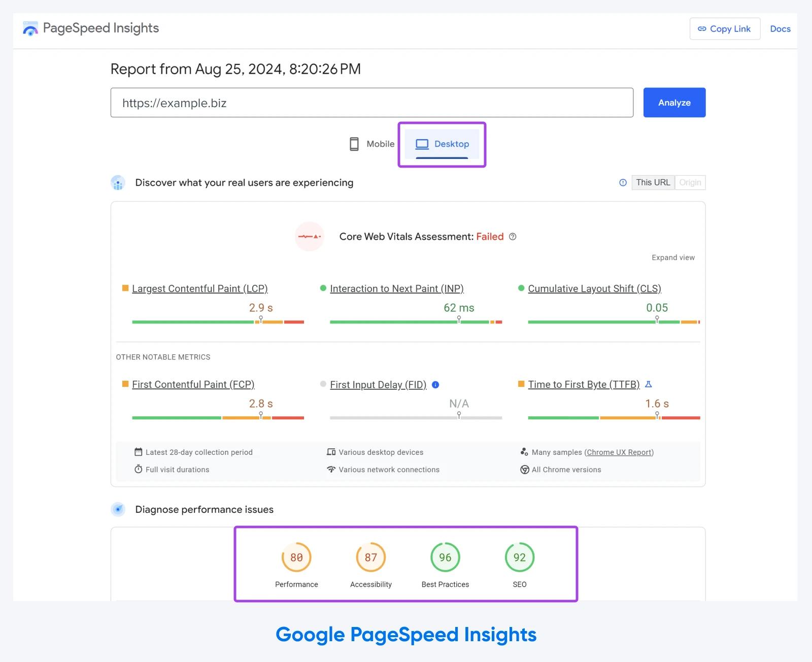
Task: Select the This URL toggle option
Action: point(653,183)
